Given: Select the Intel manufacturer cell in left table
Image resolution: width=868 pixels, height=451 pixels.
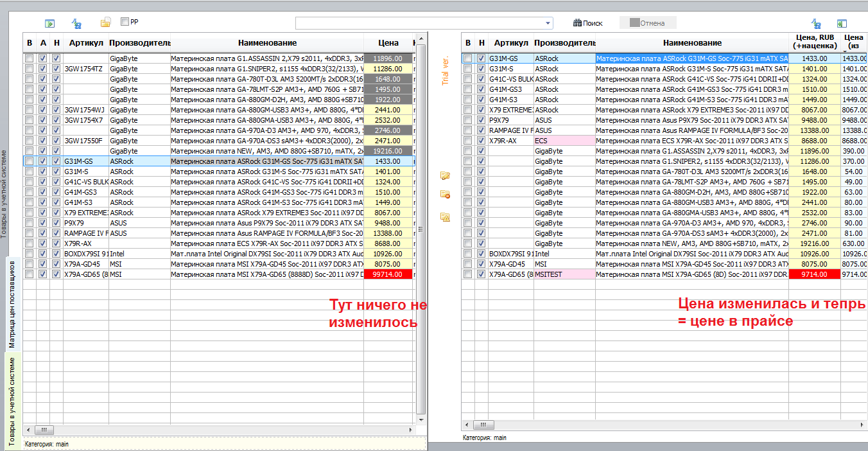Looking at the screenshot, I should (x=139, y=254).
